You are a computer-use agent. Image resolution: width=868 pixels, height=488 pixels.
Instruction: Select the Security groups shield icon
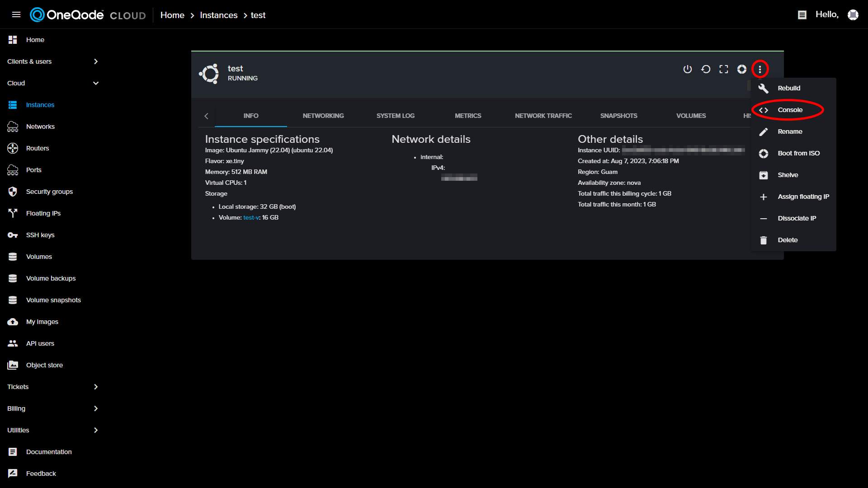tap(13, 192)
